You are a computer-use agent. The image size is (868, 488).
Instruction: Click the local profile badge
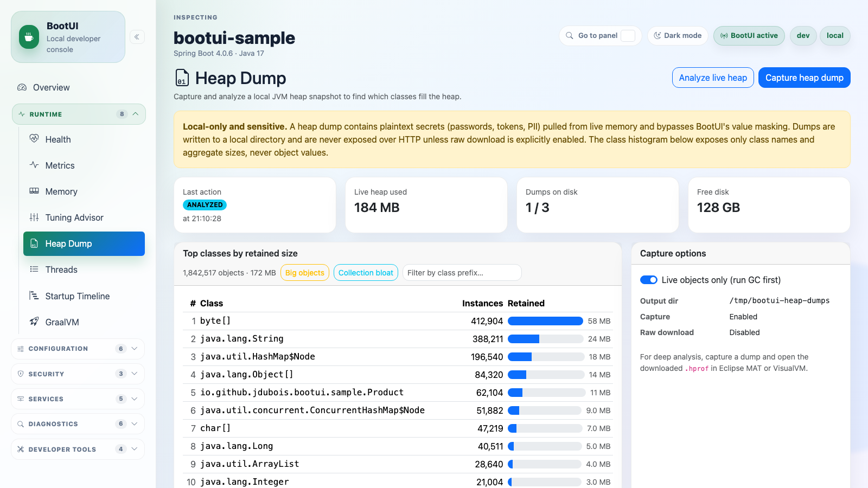point(835,36)
